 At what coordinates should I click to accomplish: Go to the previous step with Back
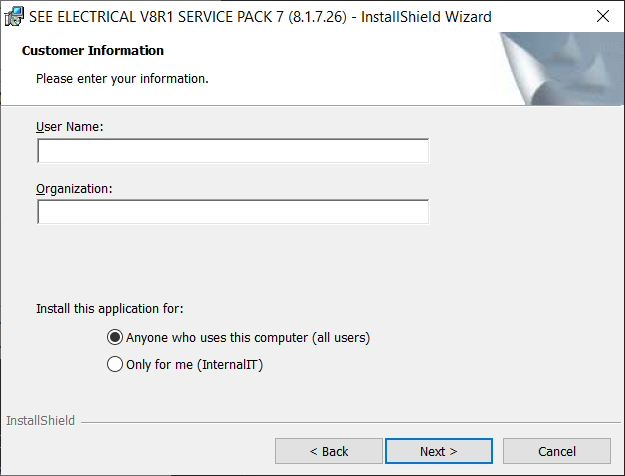click(x=329, y=451)
